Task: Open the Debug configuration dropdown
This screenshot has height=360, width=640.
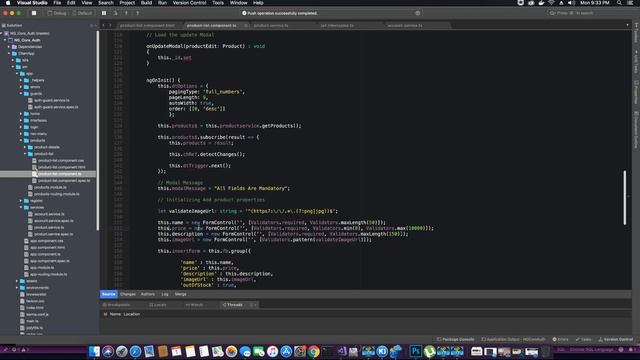Action: (x=57, y=13)
